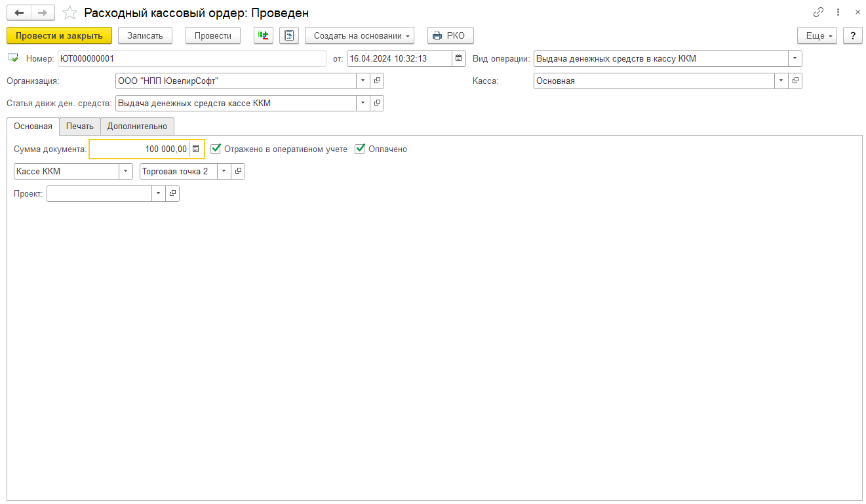Click the Вид операции field text
The image size is (866, 504).
pyautogui.click(x=661, y=58)
